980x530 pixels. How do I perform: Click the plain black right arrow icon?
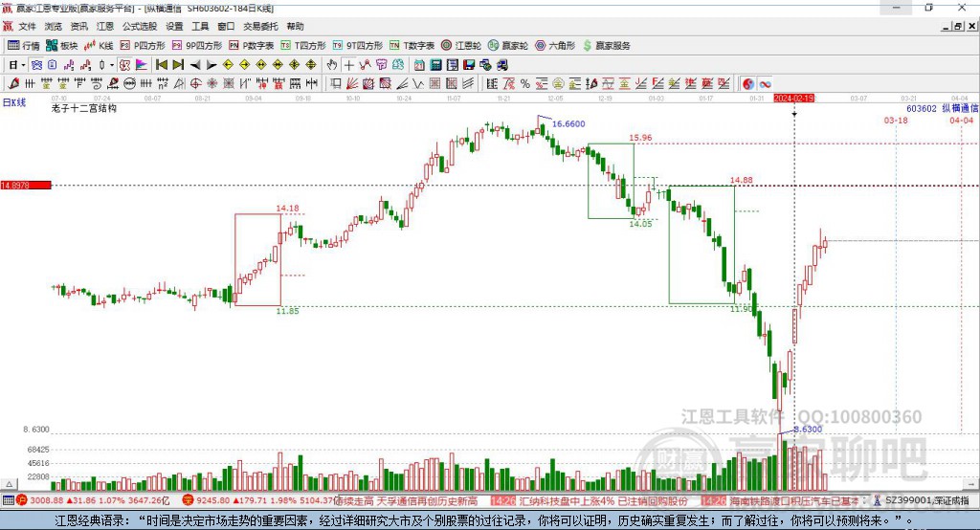pyautogui.click(x=212, y=65)
